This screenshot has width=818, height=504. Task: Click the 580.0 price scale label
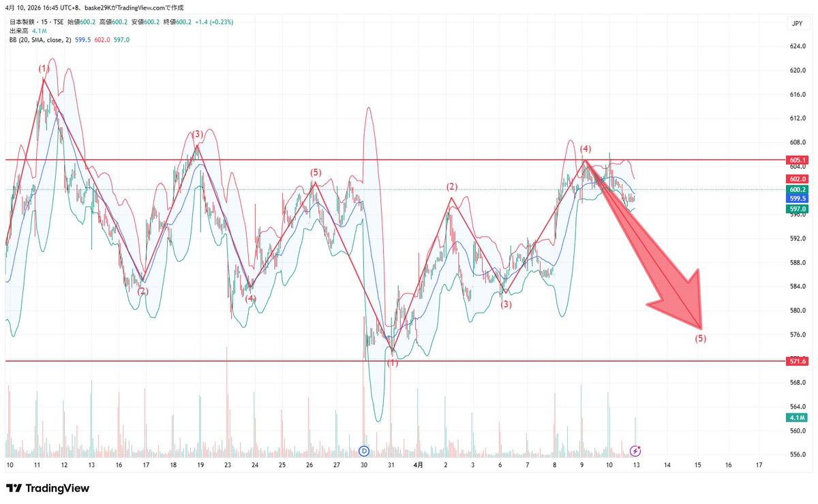click(x=799, y=311)
